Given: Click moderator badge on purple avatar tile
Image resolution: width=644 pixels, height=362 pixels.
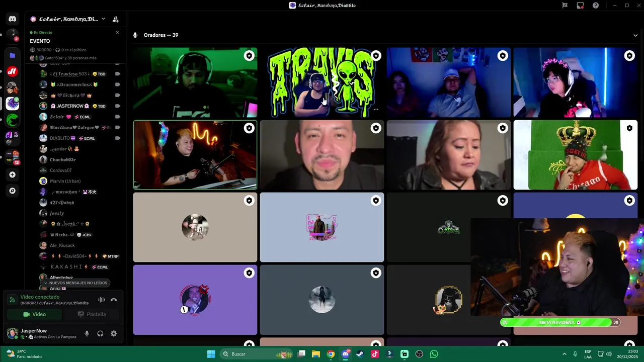Looking at the screenshot, I should click(x=249, y=273).
